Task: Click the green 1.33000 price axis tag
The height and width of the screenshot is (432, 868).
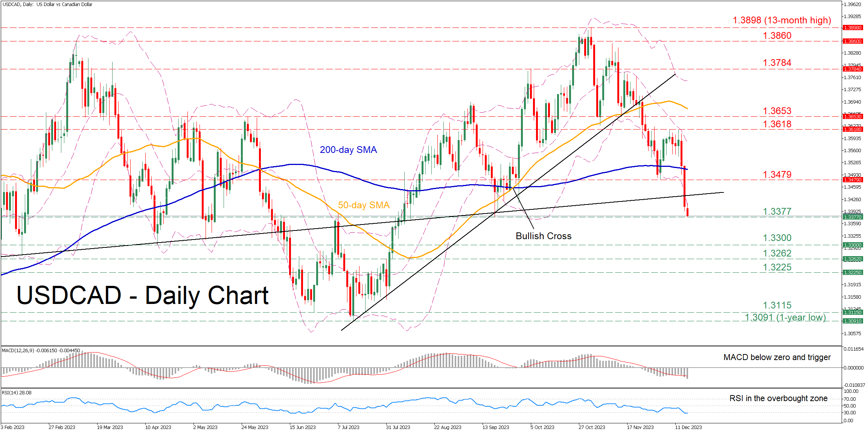Action: click(852, 245)
